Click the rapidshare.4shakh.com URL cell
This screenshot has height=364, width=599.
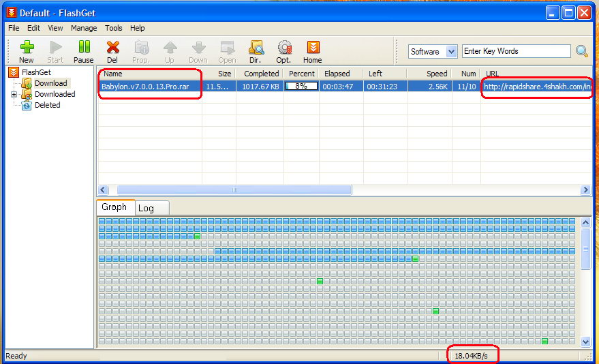click(x=537, y=87)
